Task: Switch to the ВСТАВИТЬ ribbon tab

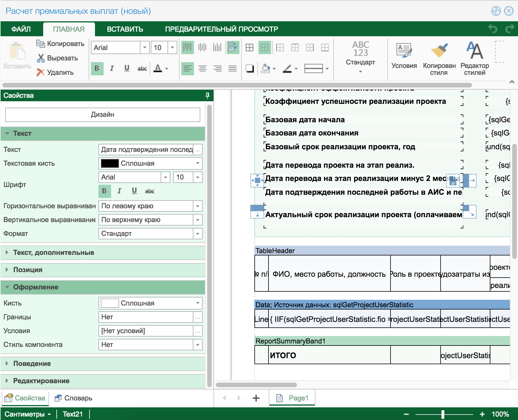Action: click(125, 29)
